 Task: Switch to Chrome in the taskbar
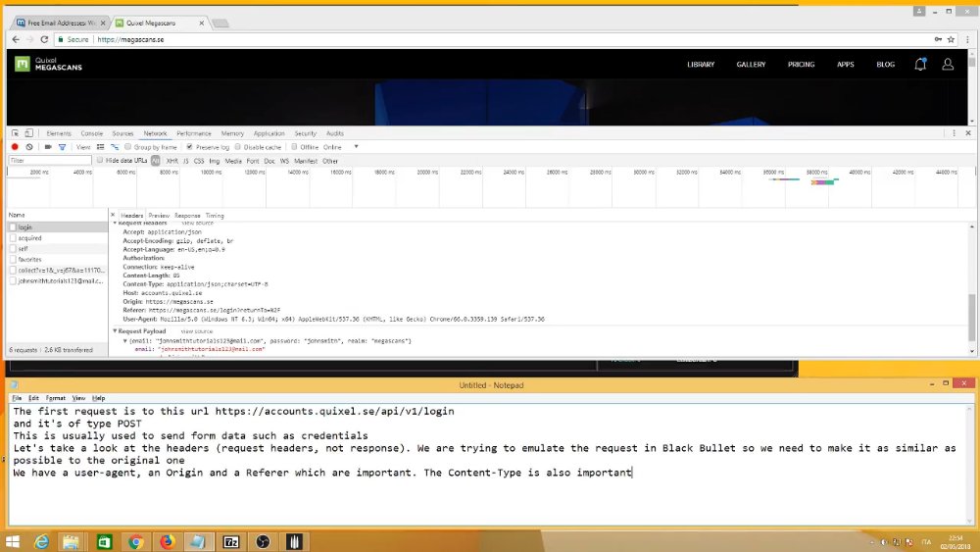tap(135, 541)
